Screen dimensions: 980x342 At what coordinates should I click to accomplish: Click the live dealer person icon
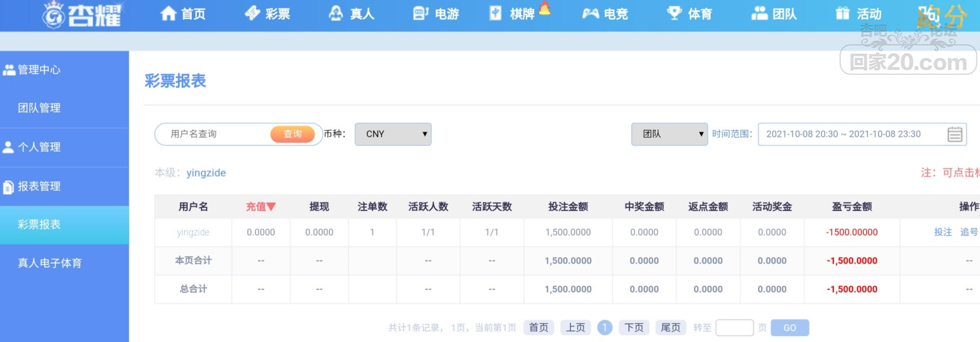336,14
